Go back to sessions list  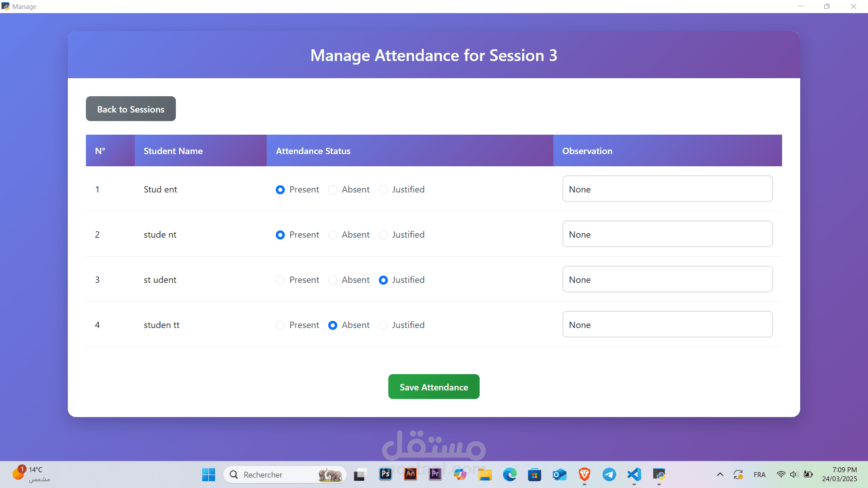click(131, 109)
